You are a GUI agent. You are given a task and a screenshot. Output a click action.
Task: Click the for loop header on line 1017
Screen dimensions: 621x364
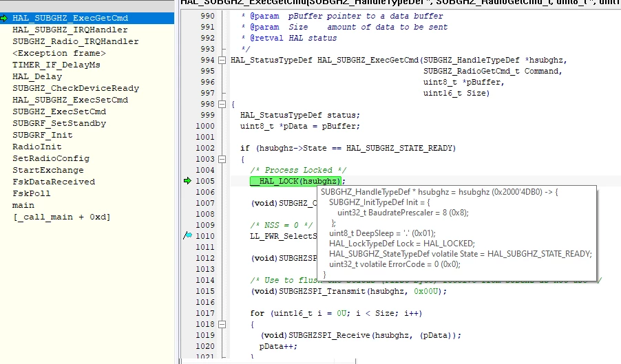click(x=336, y=313)
